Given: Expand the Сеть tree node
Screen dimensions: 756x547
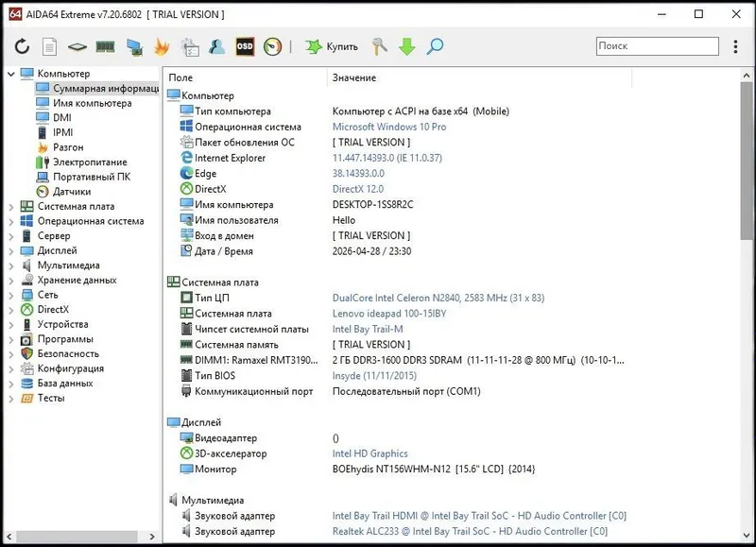Looking at the screenshot, I should coord(11,296).
